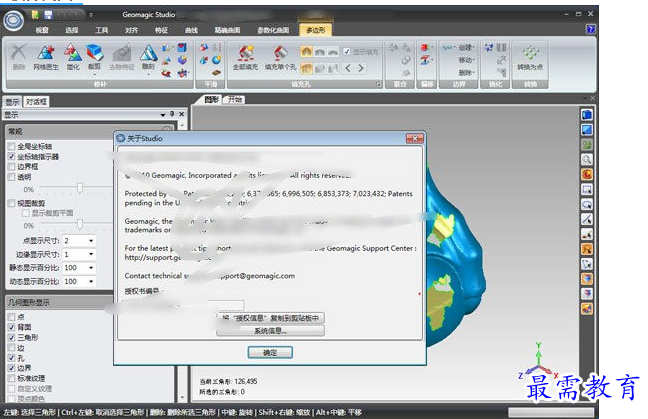Uncheck the 背面 checkbox
Viewport: 648px width, 419px height.
(12, 327)
